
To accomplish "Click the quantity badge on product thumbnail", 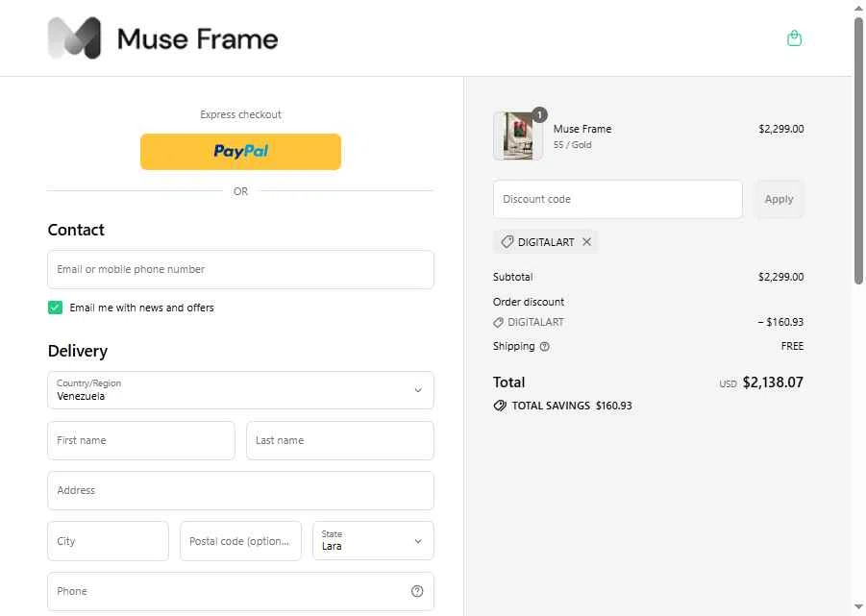I will pyautogui.click(x=539, y=114).
